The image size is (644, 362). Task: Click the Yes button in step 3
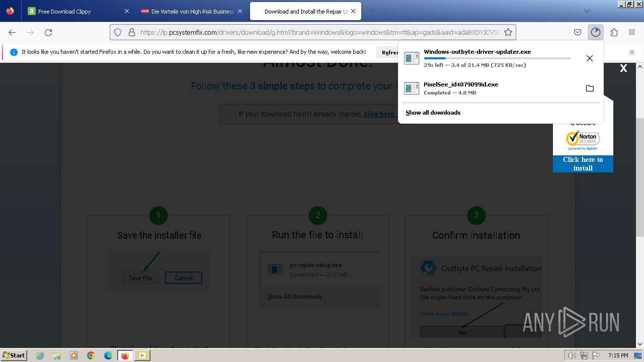point(462,332)
